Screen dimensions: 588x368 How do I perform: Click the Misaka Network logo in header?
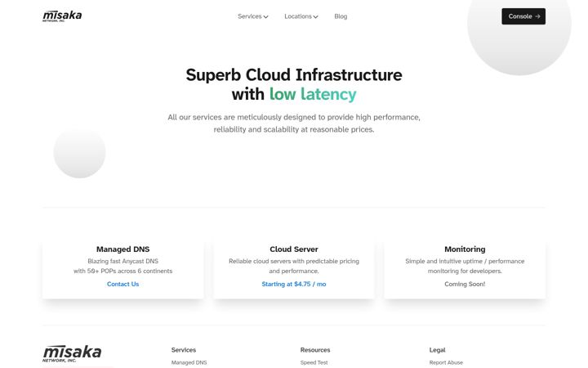62,16
